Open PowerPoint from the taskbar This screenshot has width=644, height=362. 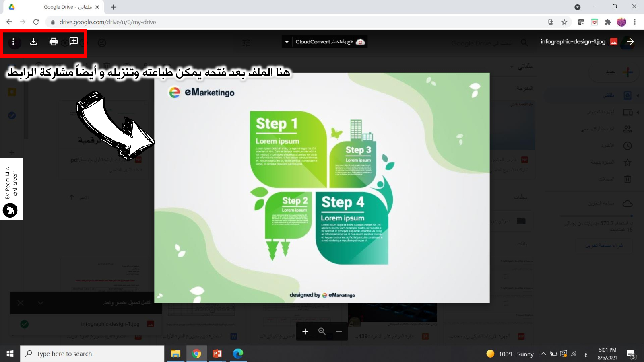(217, 354)
